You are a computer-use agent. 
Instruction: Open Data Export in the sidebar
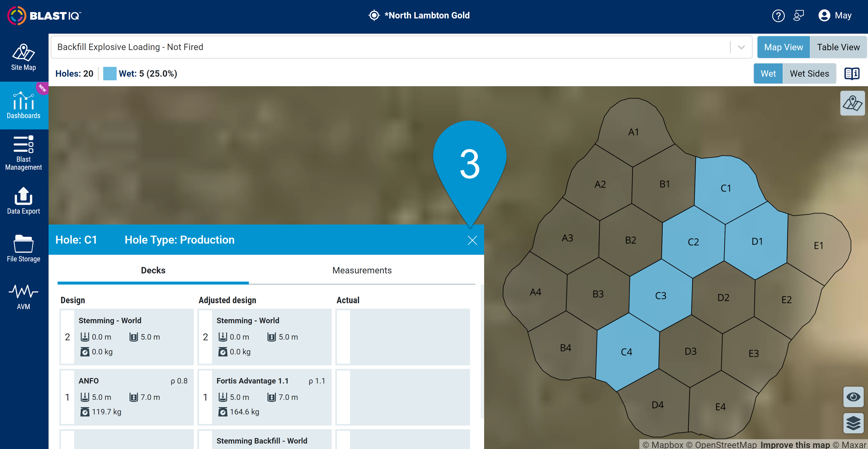point(23,201)
